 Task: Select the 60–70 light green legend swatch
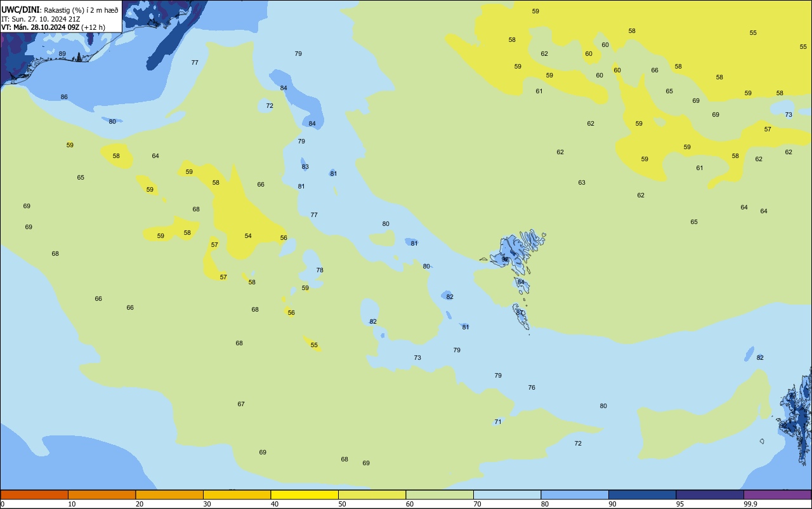pyautogui.click(x=440, y=494)
